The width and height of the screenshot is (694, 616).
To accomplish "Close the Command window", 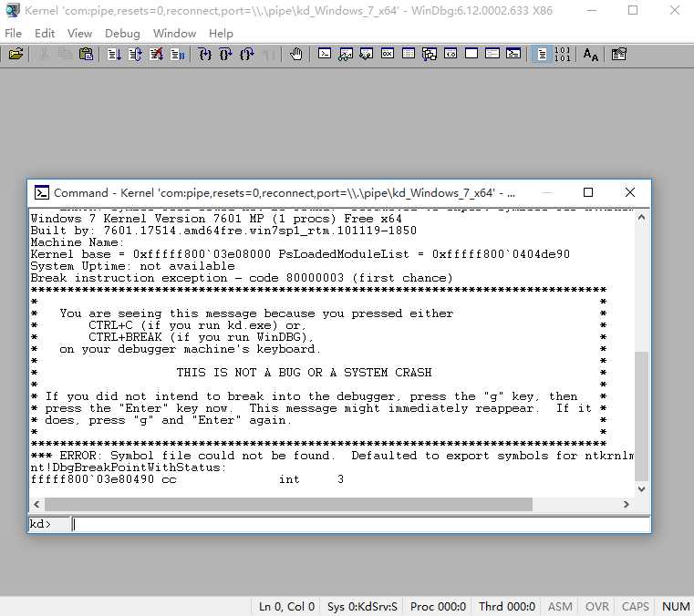I will coord(630,192).
